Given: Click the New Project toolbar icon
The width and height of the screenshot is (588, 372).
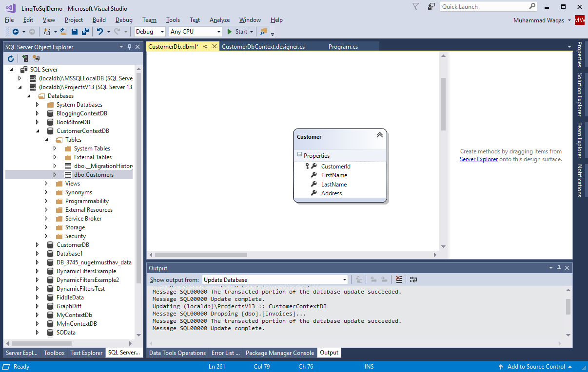Looking at the screenshot, I should click(47, 32).
